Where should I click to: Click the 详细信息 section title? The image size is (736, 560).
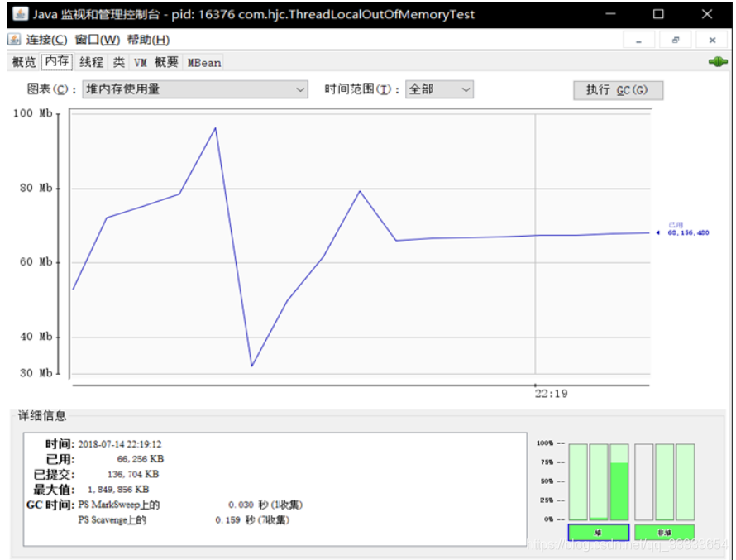click(42, 415)
